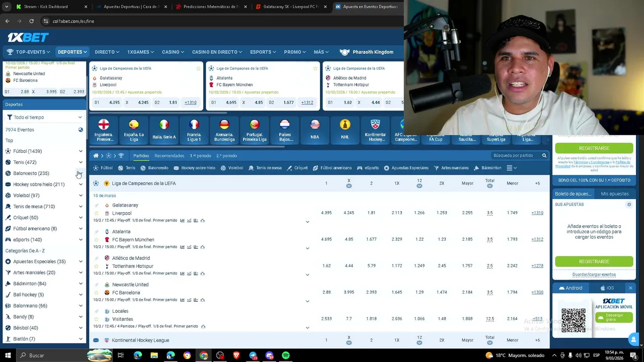The height and width of the screenshot is (362, 644).
Task: Open the Total column dropdown arrow in UEFA header
Action: click(x=490, y=186)
